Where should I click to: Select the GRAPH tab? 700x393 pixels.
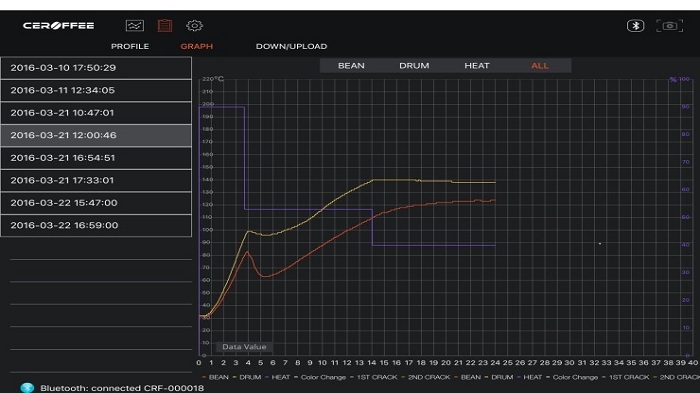[196, 46]
